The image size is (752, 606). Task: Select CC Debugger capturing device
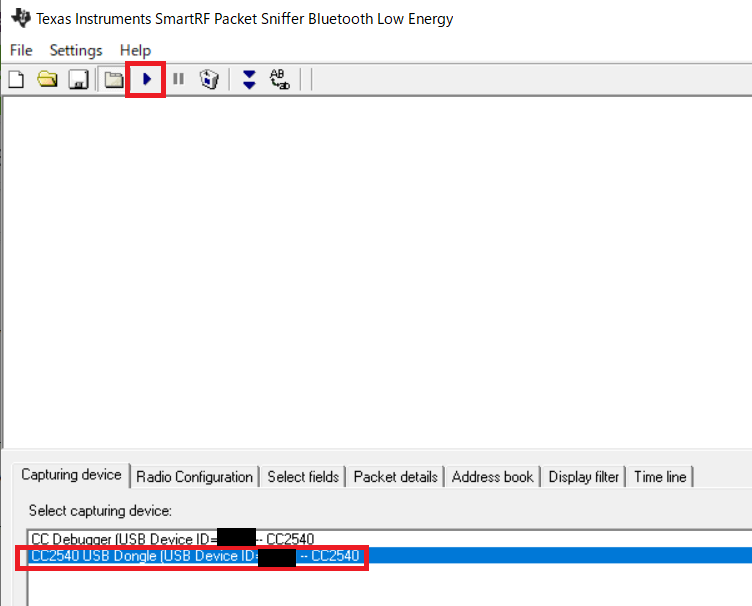click(389, 539)
